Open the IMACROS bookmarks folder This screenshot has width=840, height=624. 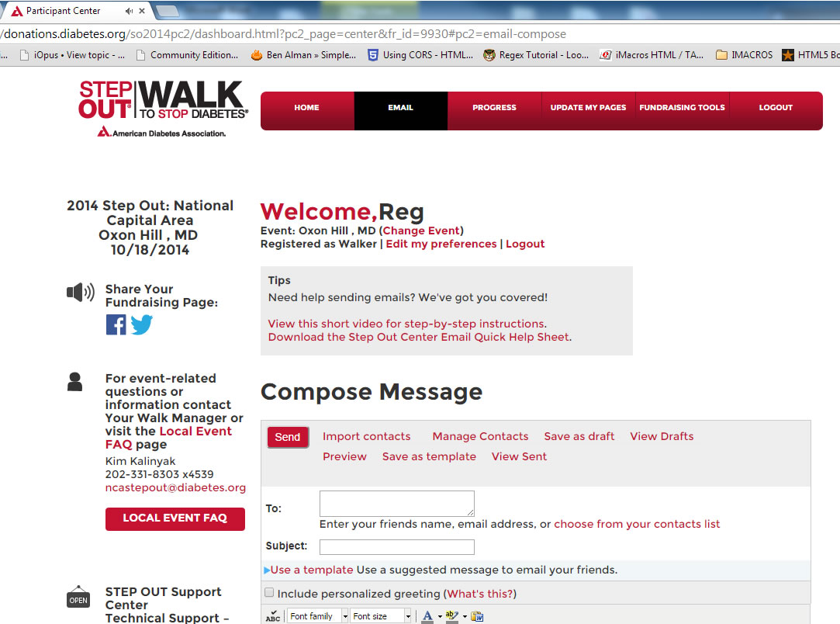coord(744,54)
